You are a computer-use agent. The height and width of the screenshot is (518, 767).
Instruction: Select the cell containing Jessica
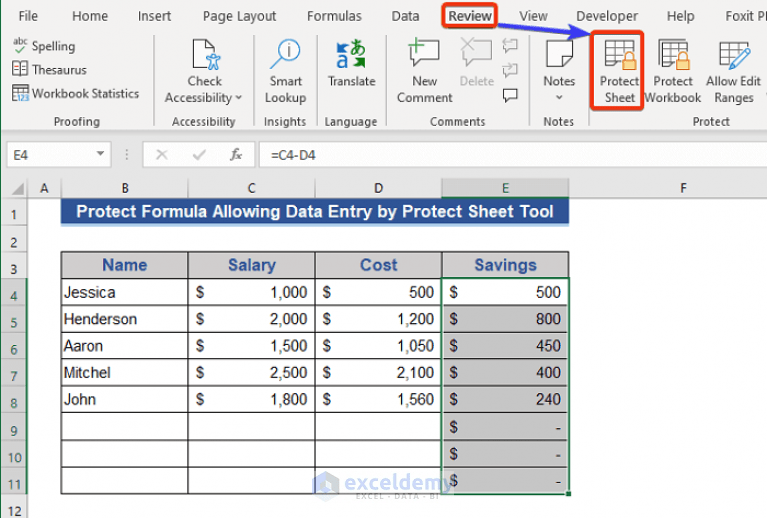pyautogui.click(x=125, y=293)
